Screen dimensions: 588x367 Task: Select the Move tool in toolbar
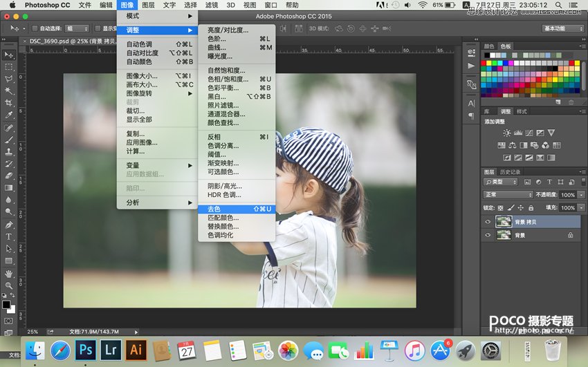coord(8,55)
